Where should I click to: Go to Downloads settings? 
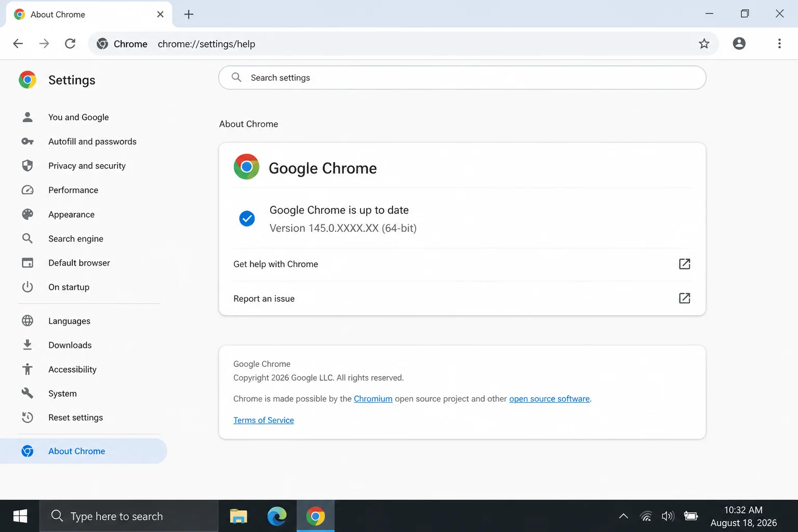[x=70, y=345]
